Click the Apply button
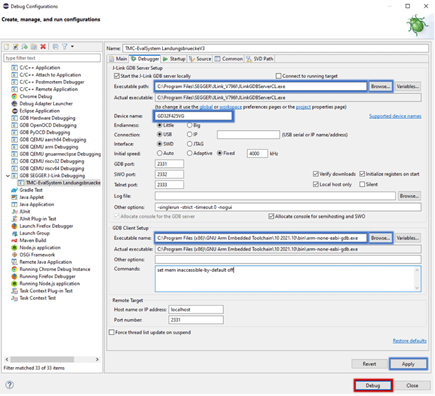 pos(408,364)
